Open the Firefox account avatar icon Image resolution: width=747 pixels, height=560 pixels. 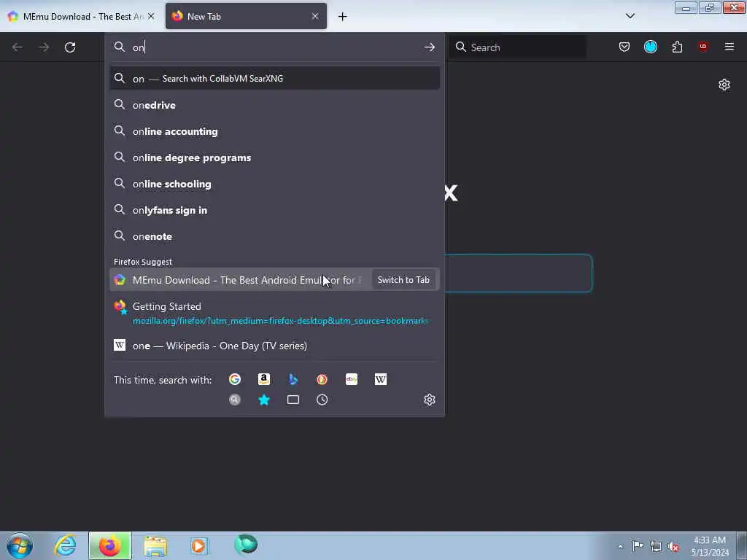click(650, 47)
